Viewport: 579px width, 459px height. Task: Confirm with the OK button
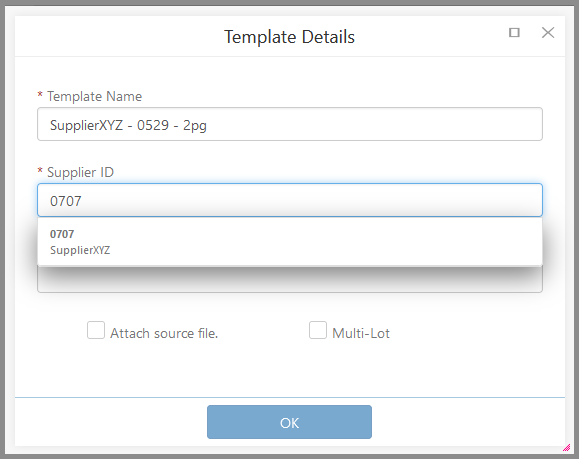[290, 422]
